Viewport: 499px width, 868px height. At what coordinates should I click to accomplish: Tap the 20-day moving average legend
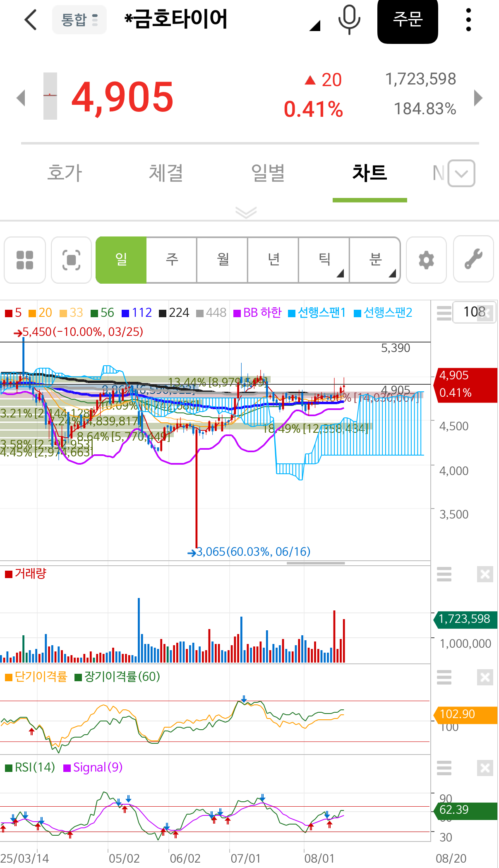coord(40,313)
